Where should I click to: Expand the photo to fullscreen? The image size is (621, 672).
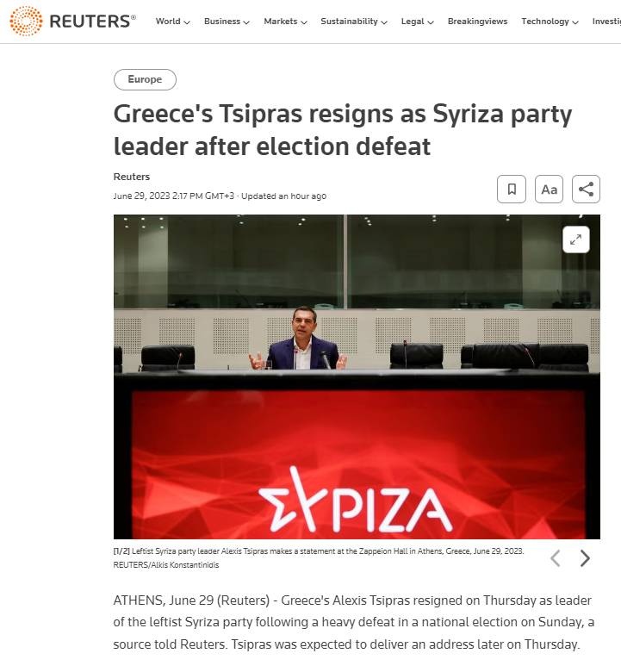[575, 240]
